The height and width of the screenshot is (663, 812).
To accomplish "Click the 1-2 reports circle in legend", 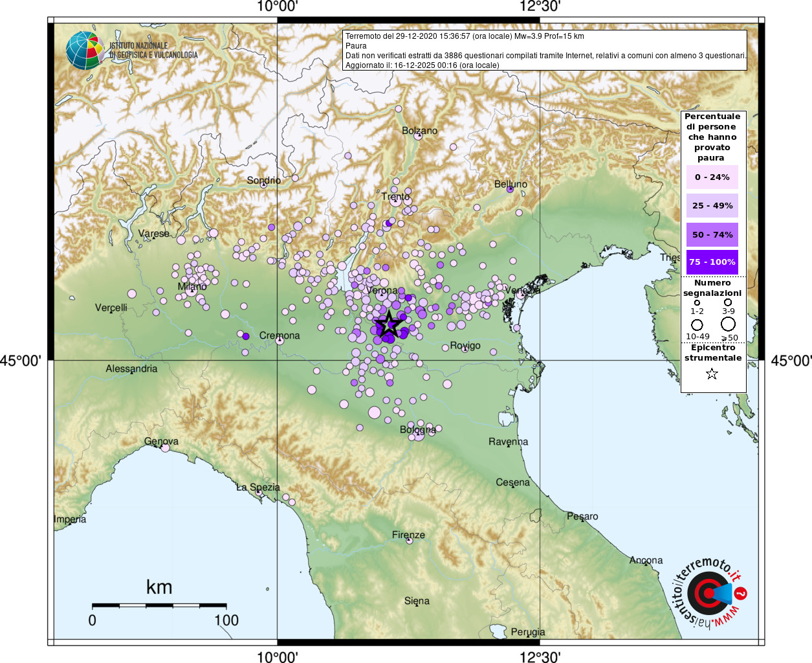I will (697, 302).
